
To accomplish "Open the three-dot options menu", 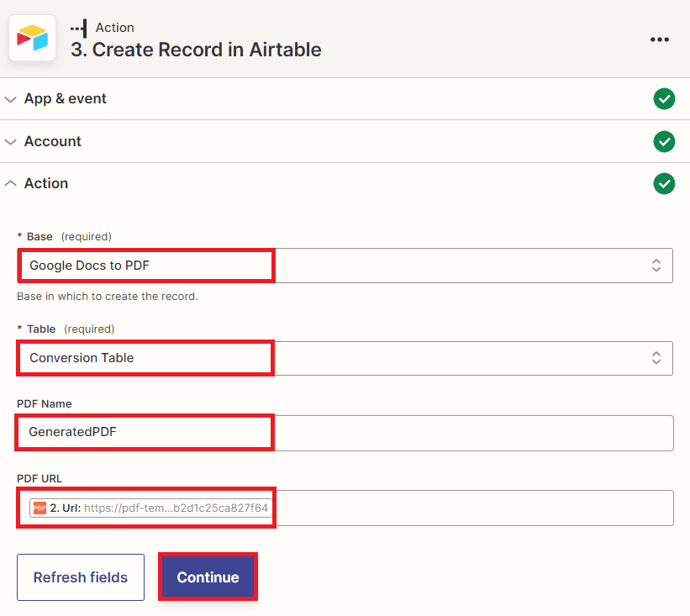I will (660, 39).
